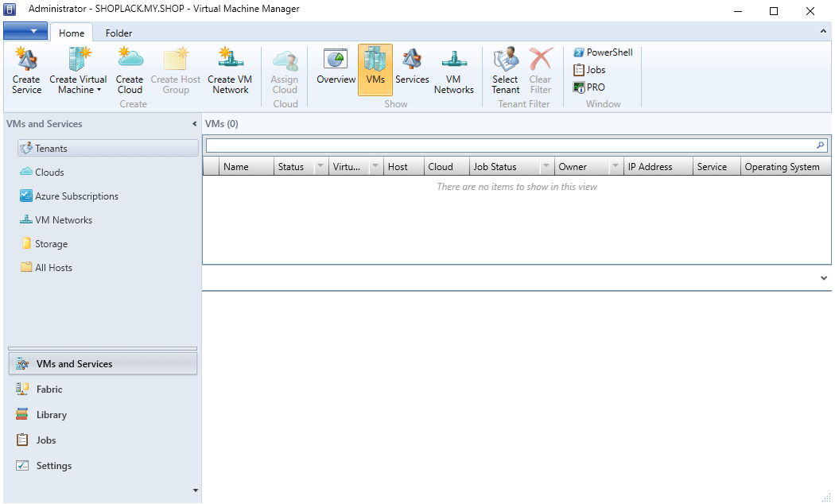Open the Virtu... column filter dropdown
This screenshot has height=504, width=835.
coord(375,166)
